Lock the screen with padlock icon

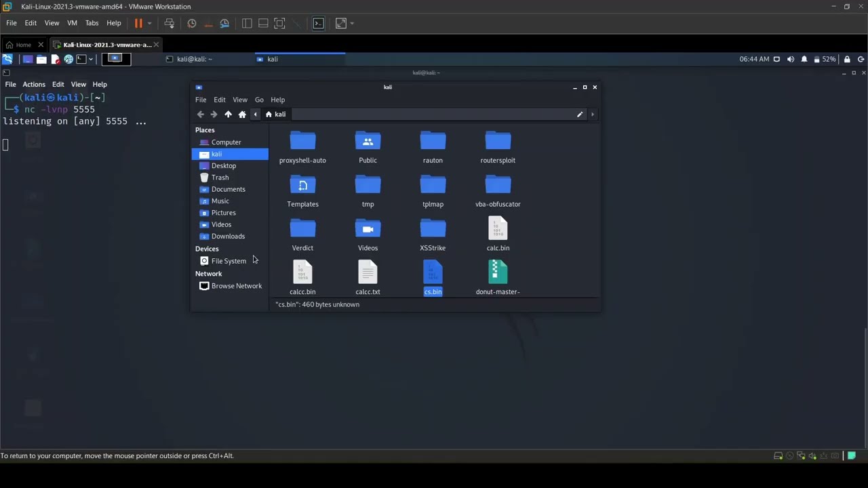tap(847, 59)
